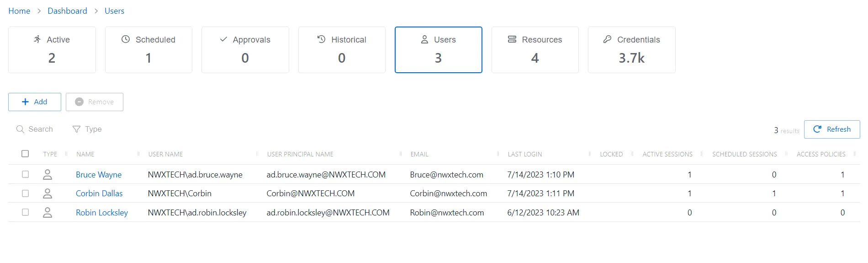Click the server icon on Resources card

pos(512,39)
